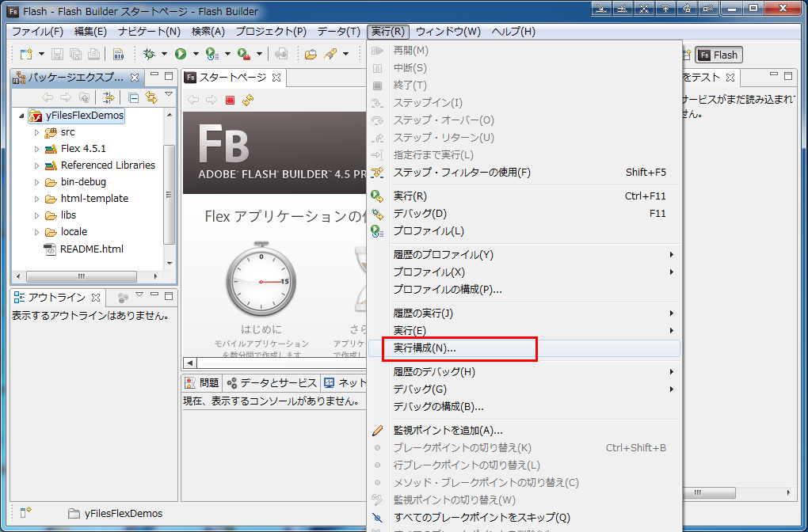Expand the libs folder

[x=36, y=215]
